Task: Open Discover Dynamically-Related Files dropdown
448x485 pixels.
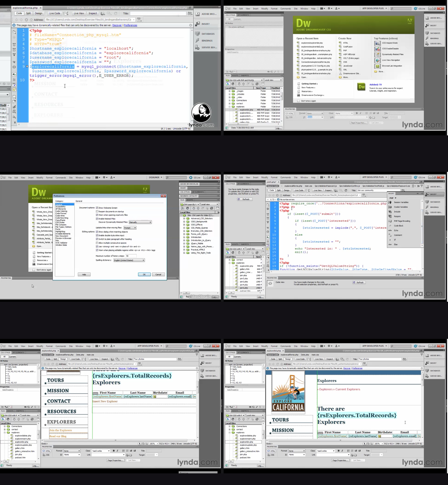Action: click(x=140, y=222)
